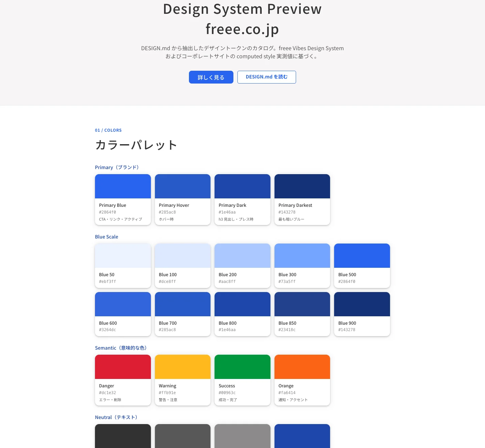
Task: Click the hex value #3264dc
Action: pyautogui.click(x=107, y=330)
